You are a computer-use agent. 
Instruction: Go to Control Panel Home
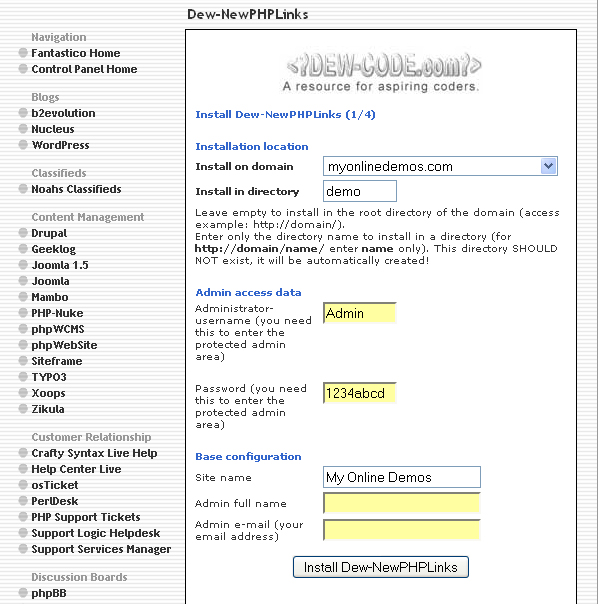(x=84, y=69)
